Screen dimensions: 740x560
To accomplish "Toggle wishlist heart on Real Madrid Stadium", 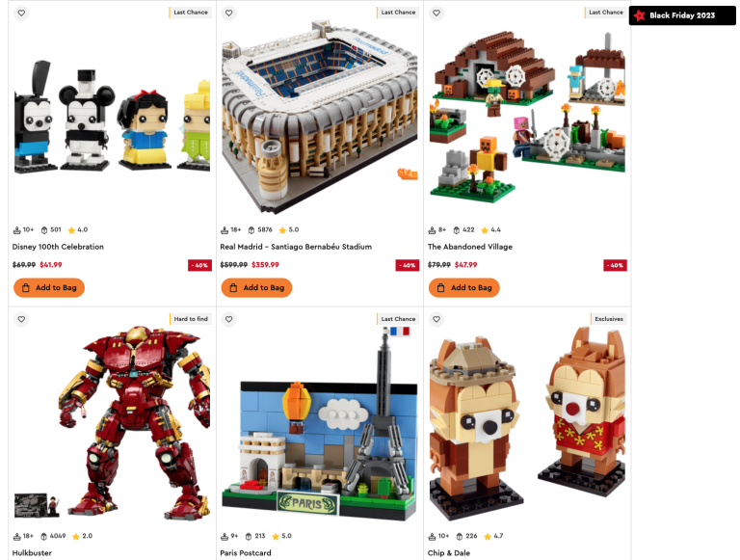I will 229,13.
